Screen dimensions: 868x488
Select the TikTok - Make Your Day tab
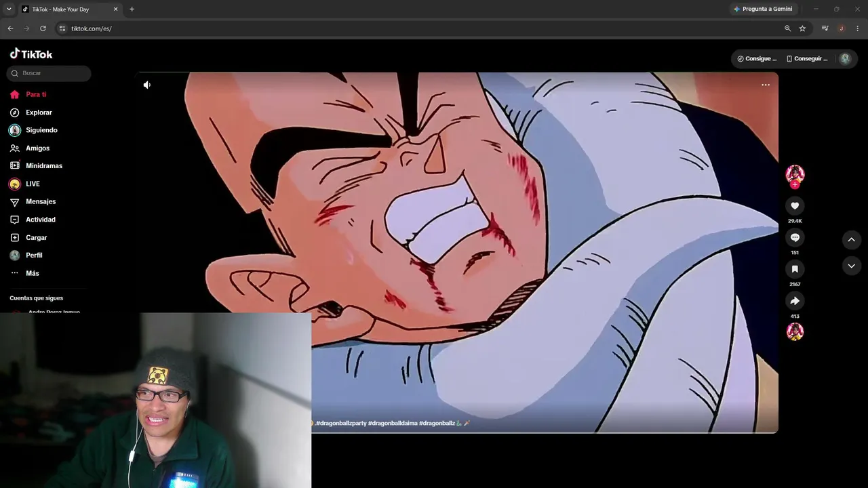coord(70,9)
